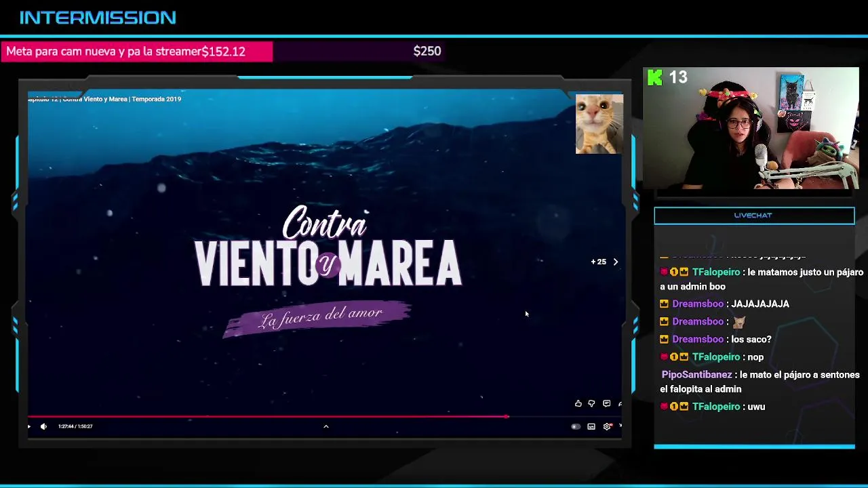Mute the video with the speaker icon
This screenshot has width=868, height=488.
43,426
